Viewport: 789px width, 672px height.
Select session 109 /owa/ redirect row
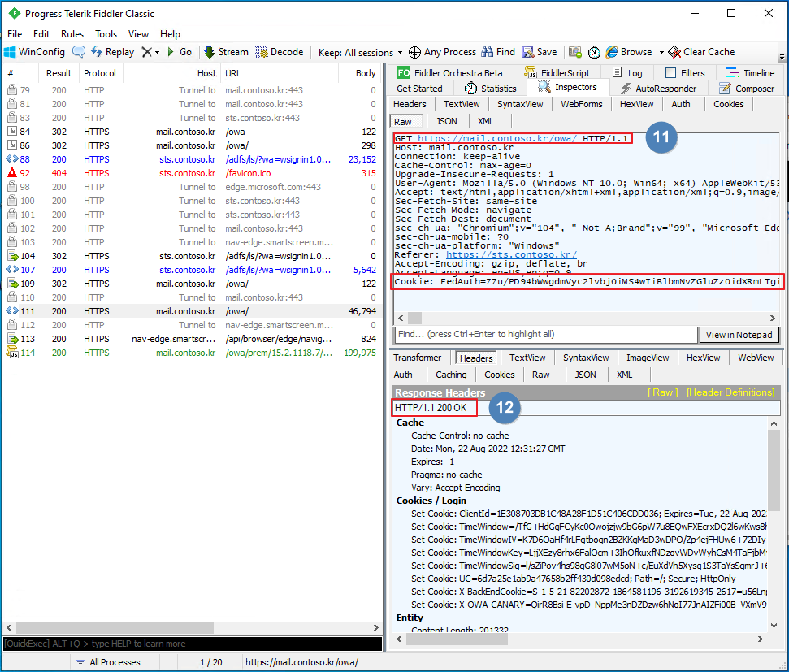click(x=191, y=284)
